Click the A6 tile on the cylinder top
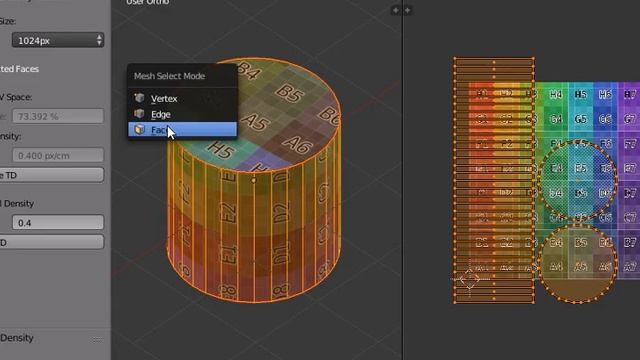640x360 pixels. tap(297, 144)
